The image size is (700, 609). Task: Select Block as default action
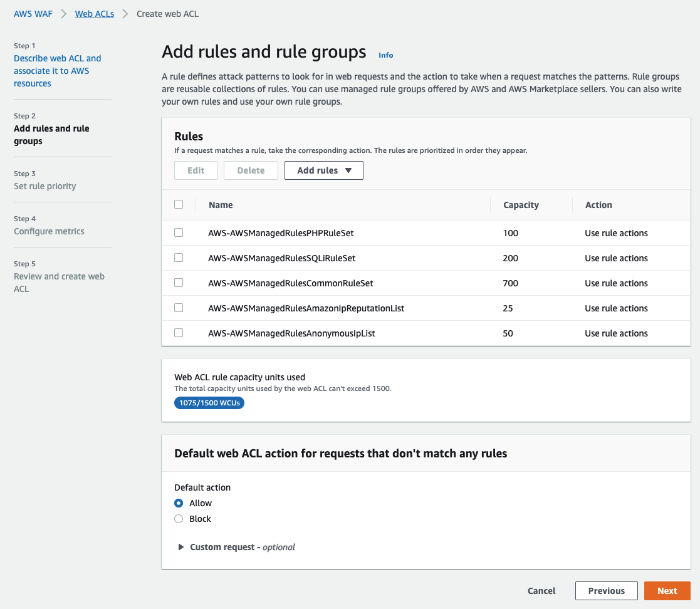tap(179, 519)
